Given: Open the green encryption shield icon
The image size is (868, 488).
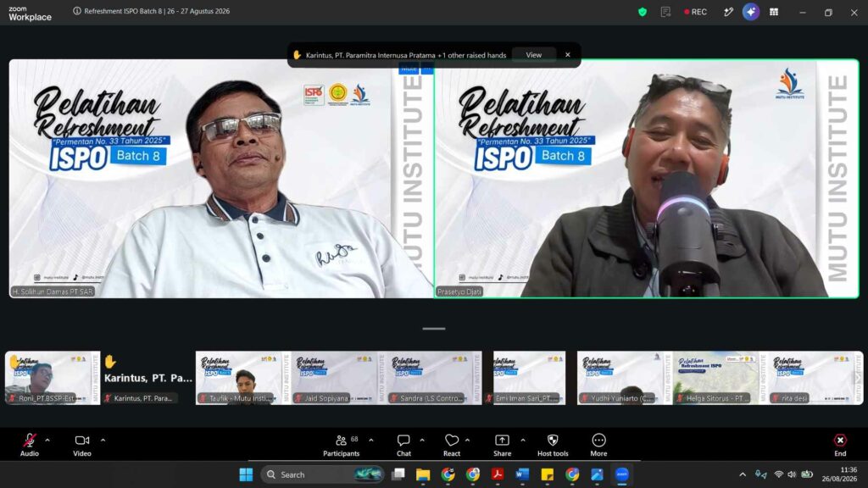Looking at the screenshot, I should (643, 12).
